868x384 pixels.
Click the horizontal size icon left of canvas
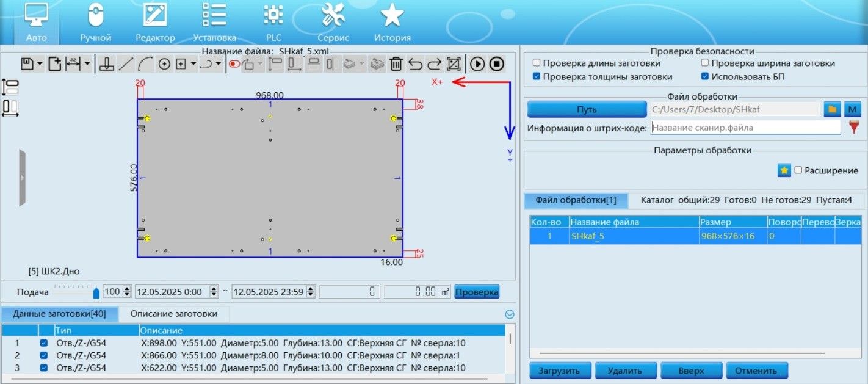point(10,107)
